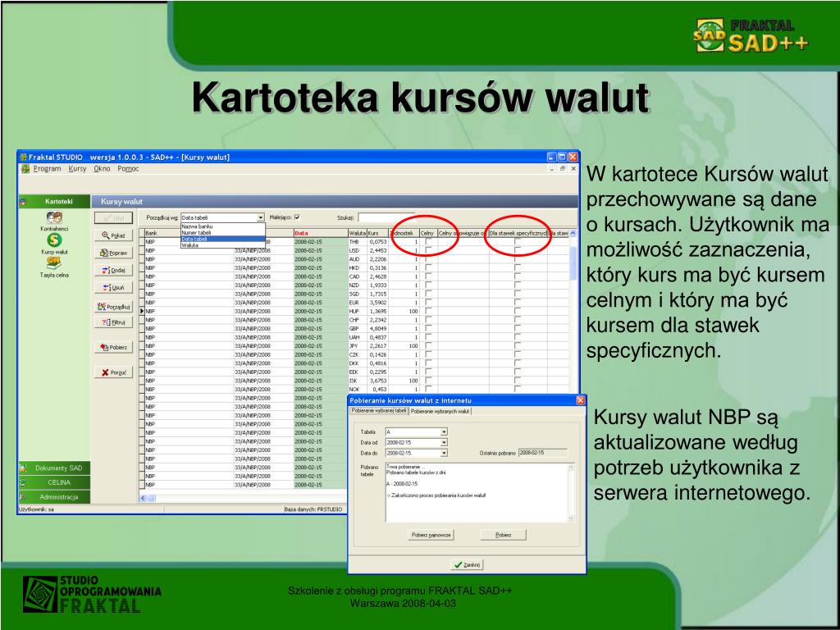The width and height of the screenshot is (840, 630).
Task: Expand the Dokumenty SAD sidebar section
Action: coord(54,468)
